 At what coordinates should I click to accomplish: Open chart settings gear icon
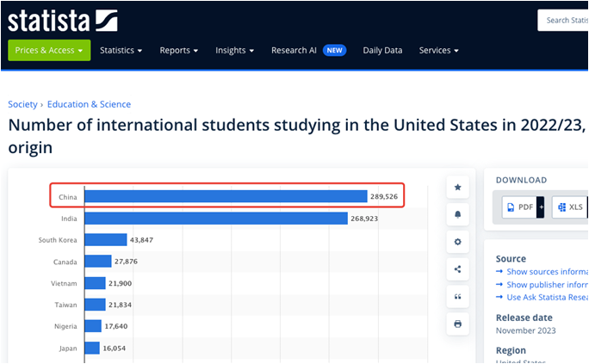(457, 242)
